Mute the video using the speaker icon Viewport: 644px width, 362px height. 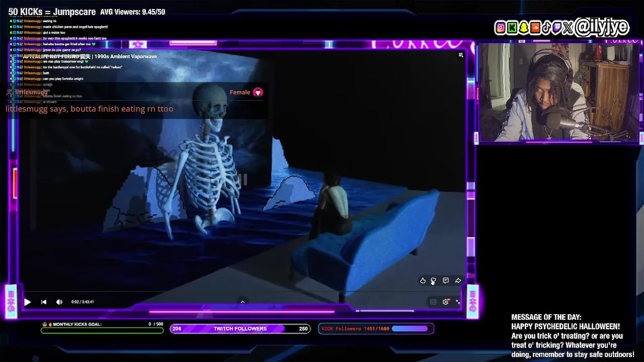pyautogui.click(x=59, y=302)
